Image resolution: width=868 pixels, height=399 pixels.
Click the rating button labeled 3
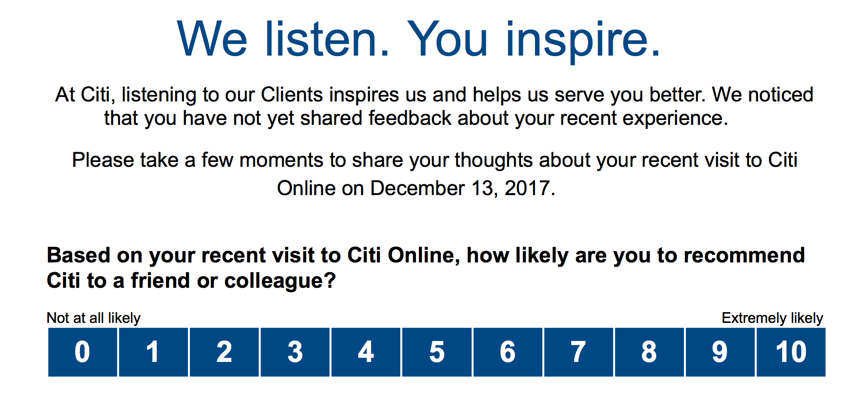(x=295, y=352)
